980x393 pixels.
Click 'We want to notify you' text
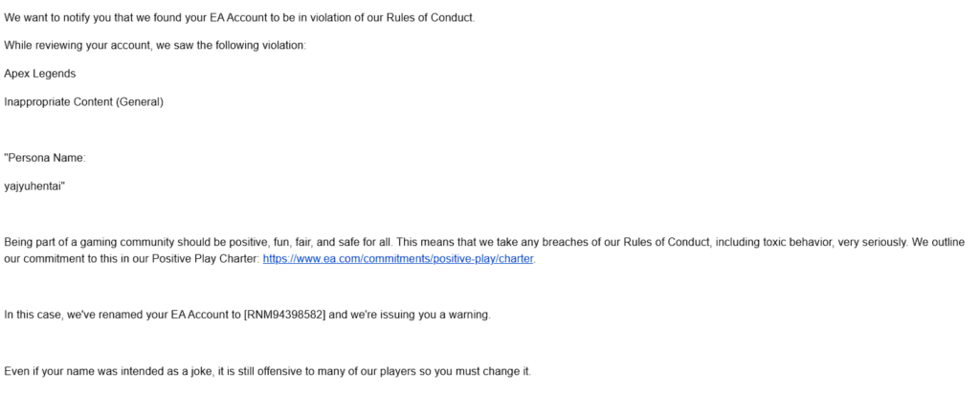click(x=56, y=17)
